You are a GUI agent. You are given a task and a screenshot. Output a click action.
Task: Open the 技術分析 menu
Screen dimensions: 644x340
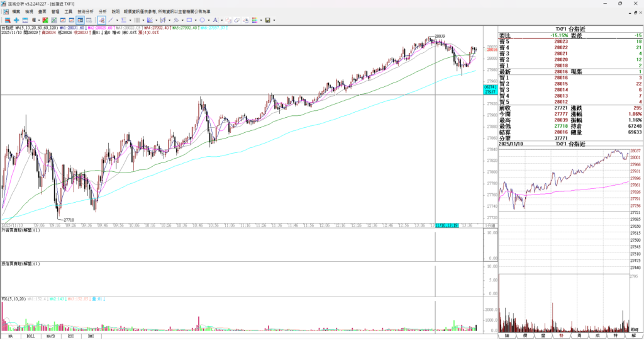(x=85, y=11)
